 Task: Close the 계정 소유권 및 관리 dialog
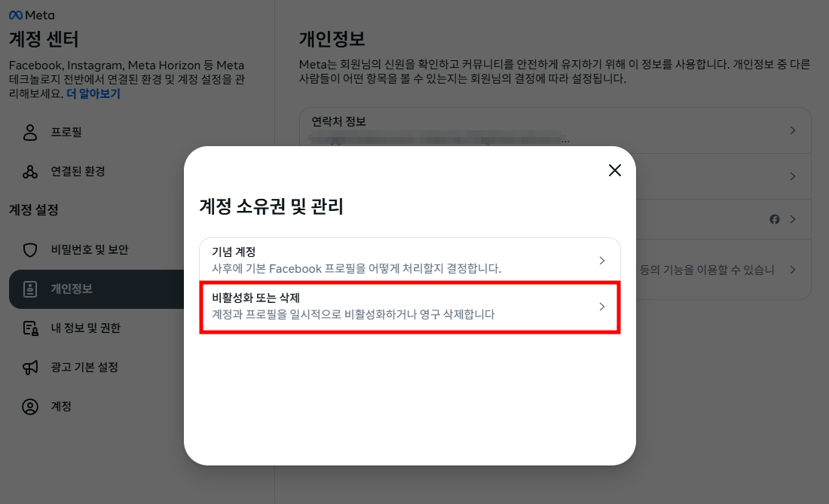614,170
